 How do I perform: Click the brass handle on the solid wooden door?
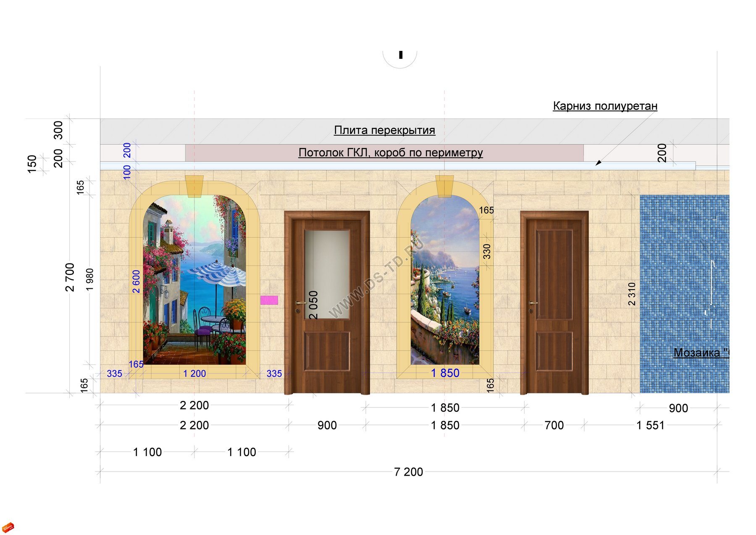click(x=533, y=303)
